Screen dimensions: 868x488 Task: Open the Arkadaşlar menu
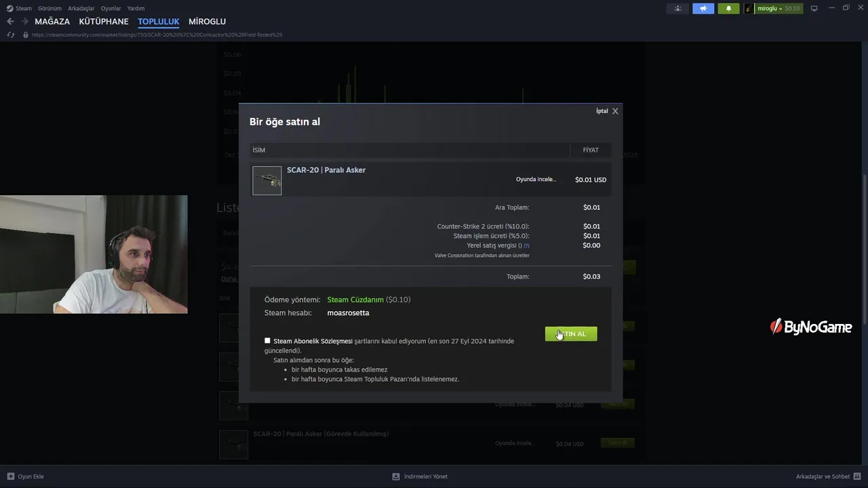81,8
